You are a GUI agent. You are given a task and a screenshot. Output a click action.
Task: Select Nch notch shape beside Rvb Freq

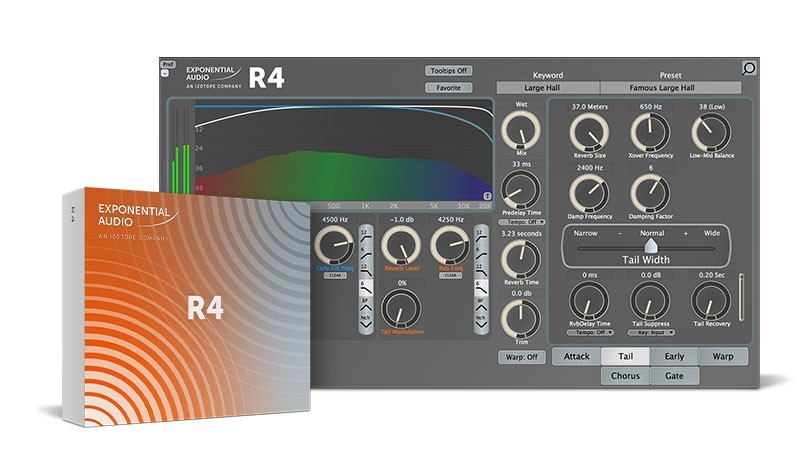point(481,321)
